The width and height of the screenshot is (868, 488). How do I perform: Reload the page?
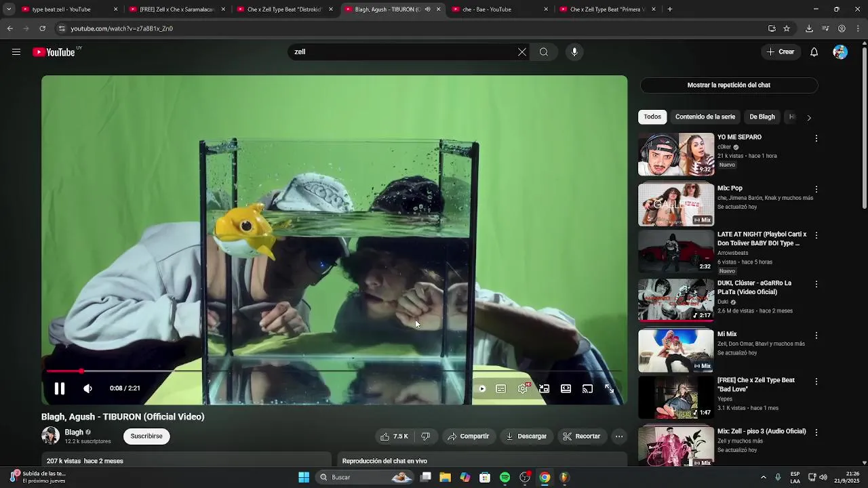click(x=42, y=28)
